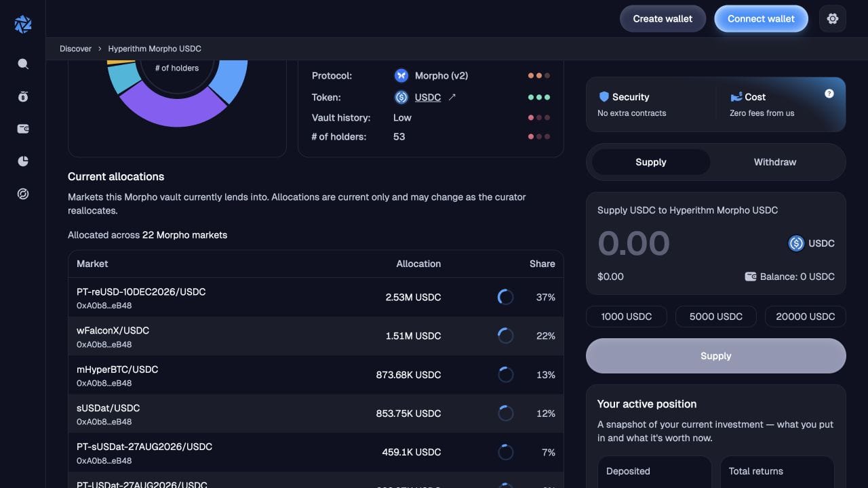Image resolution: width=868 pixels, height=488 pixels.
Task: Click Connect wallet button
Action: tap(761, 19)
